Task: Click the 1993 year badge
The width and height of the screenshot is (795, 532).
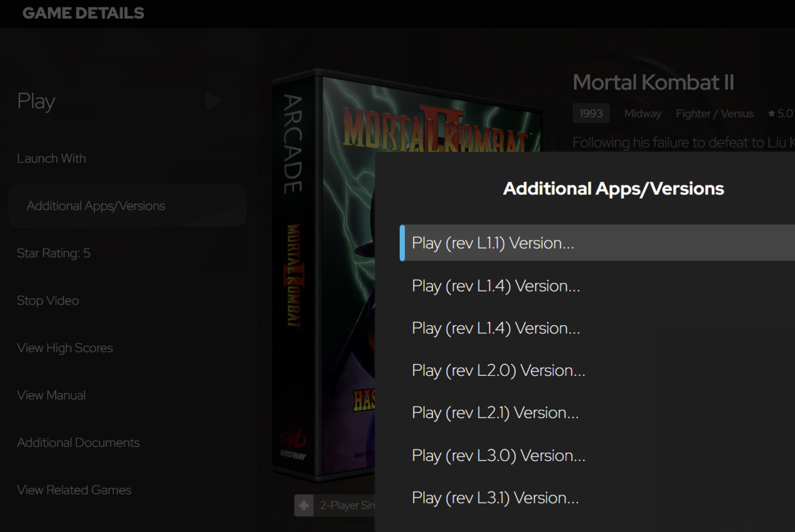Action: point(591,113)
